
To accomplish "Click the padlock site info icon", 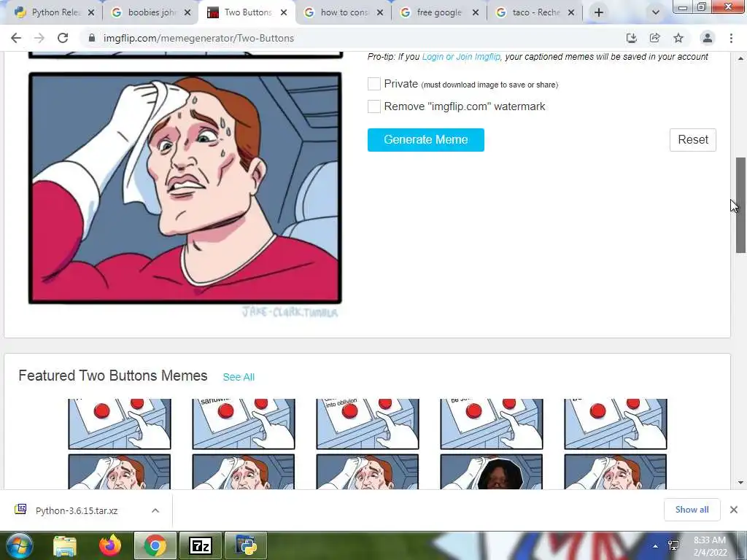I will (x=92, y=38).
